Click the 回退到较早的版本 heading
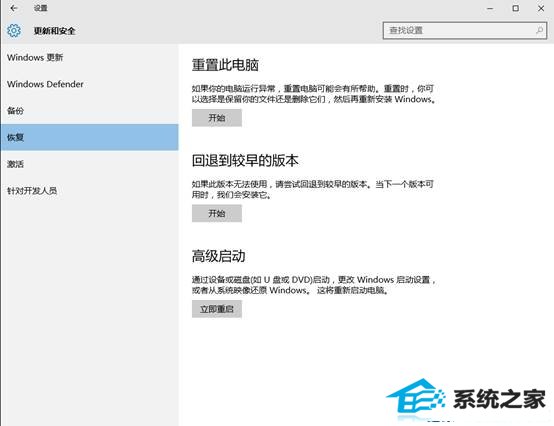 [245, 160]
